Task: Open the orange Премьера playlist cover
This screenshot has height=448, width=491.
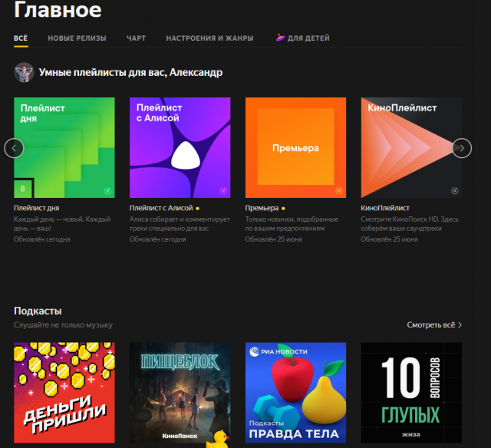Action: point(295,147)
